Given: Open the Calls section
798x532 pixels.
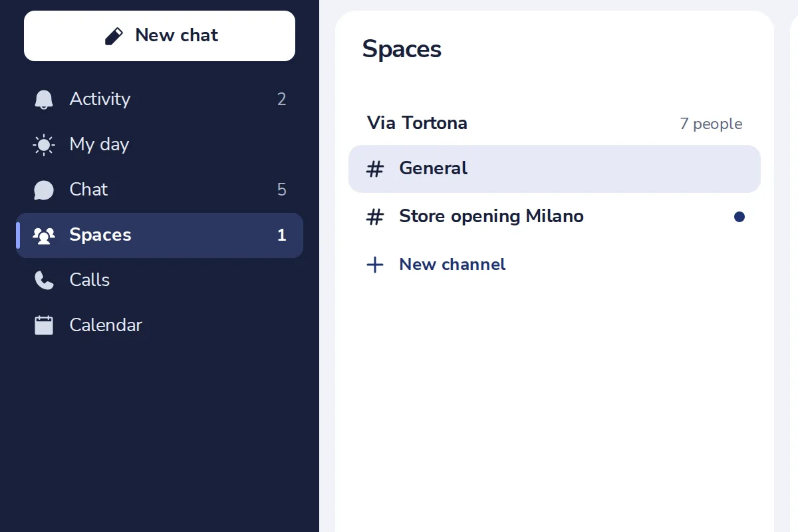Looking at the screenshot, I should coord(160,281).
